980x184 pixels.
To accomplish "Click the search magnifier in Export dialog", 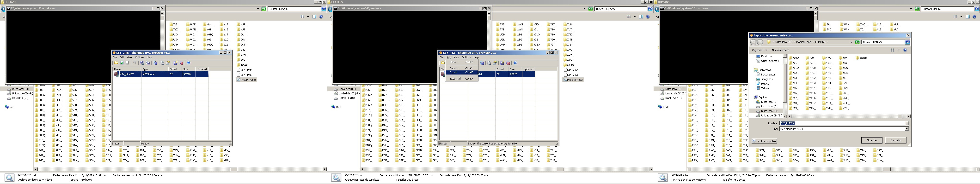I will click(x=908, y=42).
